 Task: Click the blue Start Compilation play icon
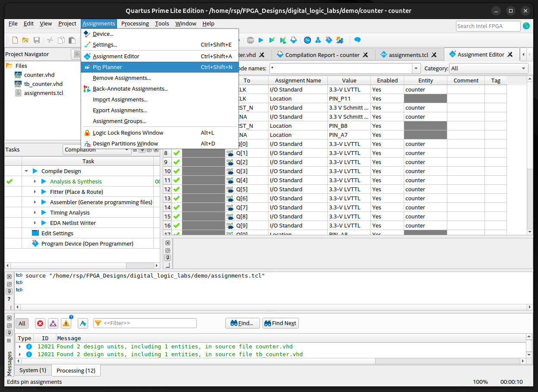pyautogui.click(x=261, y=40)
